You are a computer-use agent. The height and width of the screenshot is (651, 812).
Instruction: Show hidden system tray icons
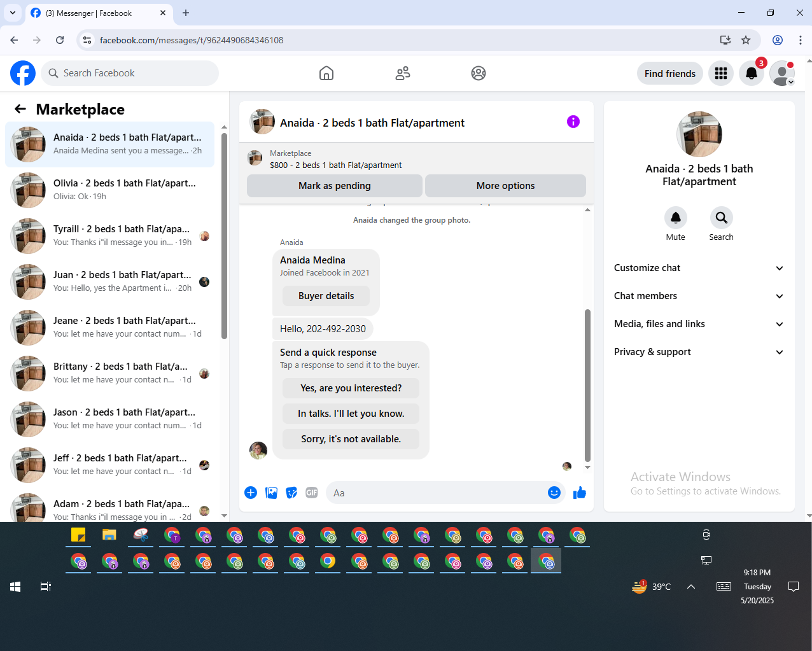691,587
